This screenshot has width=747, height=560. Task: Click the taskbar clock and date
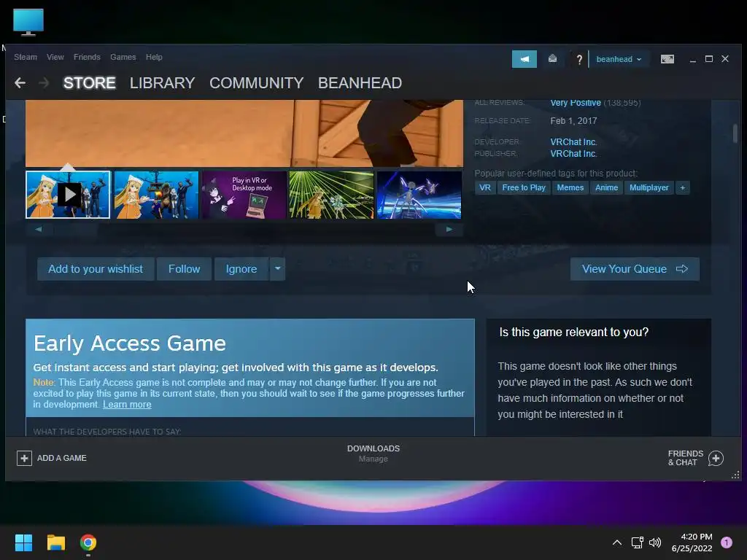pyautogui.click(x=692, y=542)
